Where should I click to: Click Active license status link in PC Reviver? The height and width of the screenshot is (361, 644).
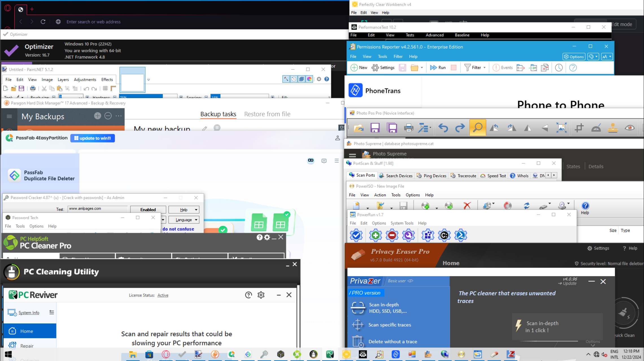click(163, 295)
